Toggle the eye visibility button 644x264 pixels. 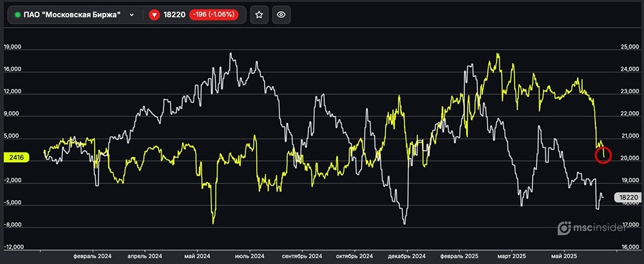(x=281, y=15)
